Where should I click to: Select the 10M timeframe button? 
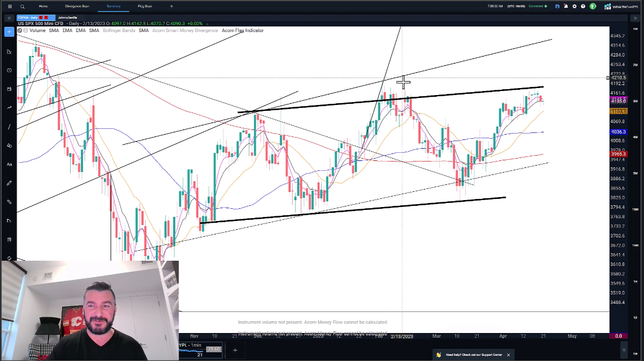635,209
